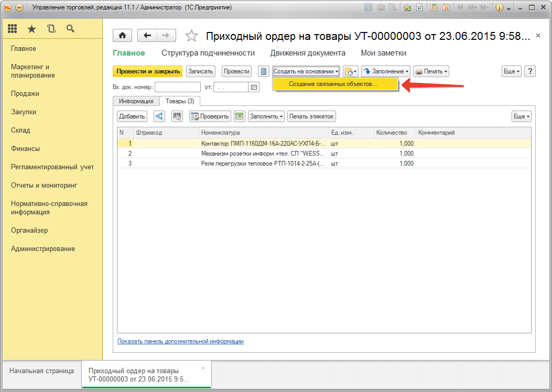Switch to the Информация tab
Image resolution: width=552 pixels, height=392 pixels.
(136, 101)
